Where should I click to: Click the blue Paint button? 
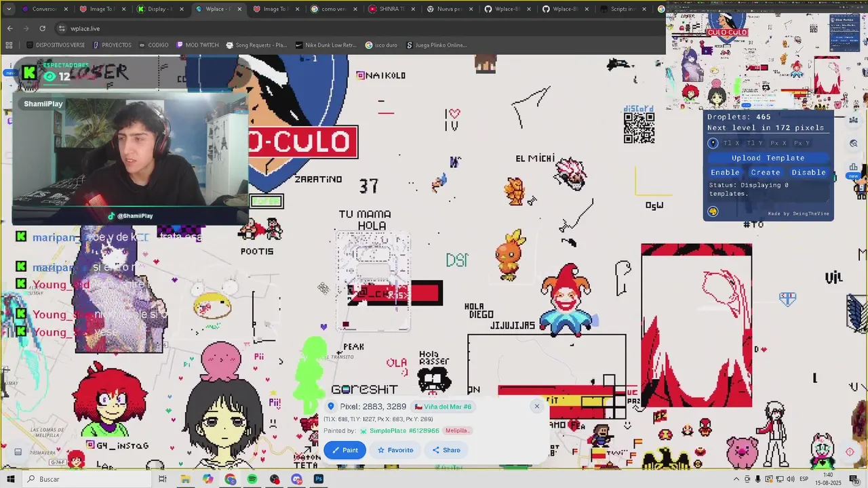pos(344,450)
